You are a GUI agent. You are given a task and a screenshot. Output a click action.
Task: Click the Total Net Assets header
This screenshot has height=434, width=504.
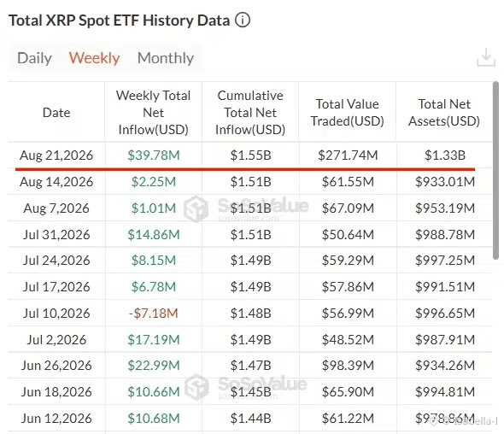pyautogui.click(x=444, y=113)
